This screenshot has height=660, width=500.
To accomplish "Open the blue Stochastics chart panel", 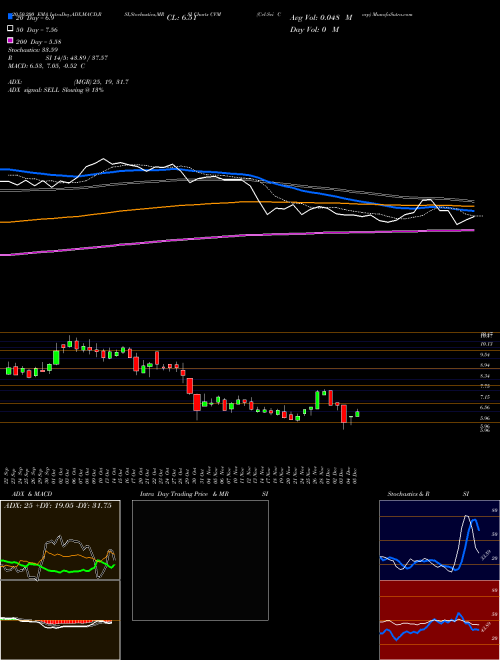I will 439,540.
